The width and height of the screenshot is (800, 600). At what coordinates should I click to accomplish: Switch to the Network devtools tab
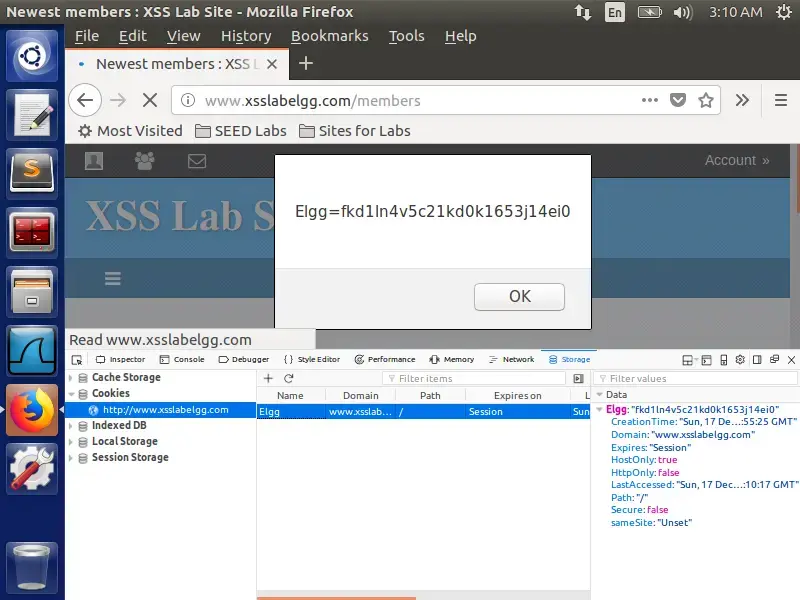[x=511, y=360]
